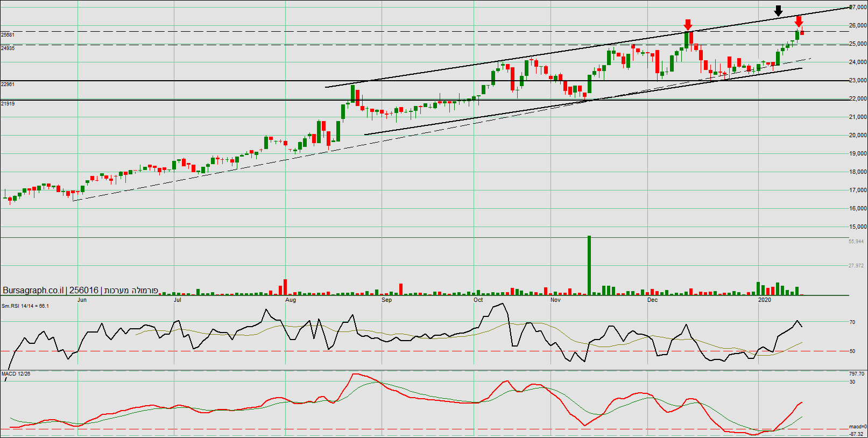Click the black down arrow above the channel
Image resolution: width=868 pixels, height=438 pixels.
pyautogui.click(x=778, y=11)
